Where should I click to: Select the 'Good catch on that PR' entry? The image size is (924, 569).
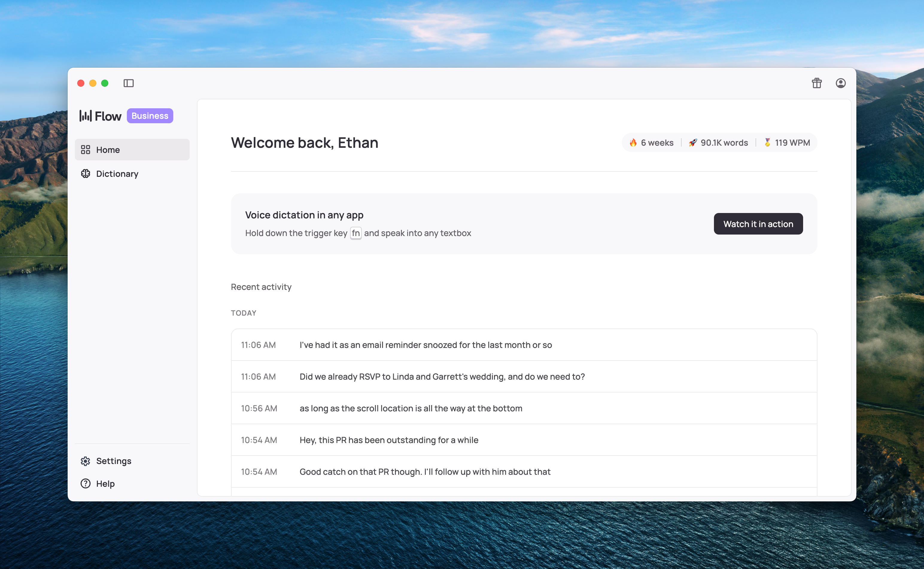[524, 471]
